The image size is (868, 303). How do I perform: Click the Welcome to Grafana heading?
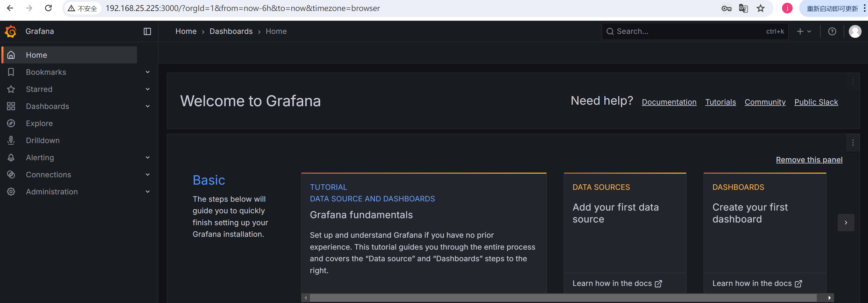click(250, 101)
